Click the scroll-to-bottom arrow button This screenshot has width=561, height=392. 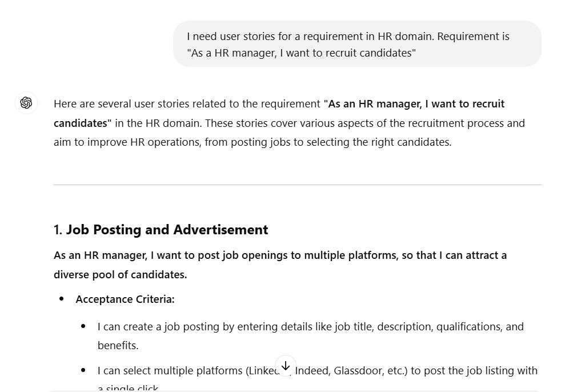pyautogui.click(x=286, y=366)
